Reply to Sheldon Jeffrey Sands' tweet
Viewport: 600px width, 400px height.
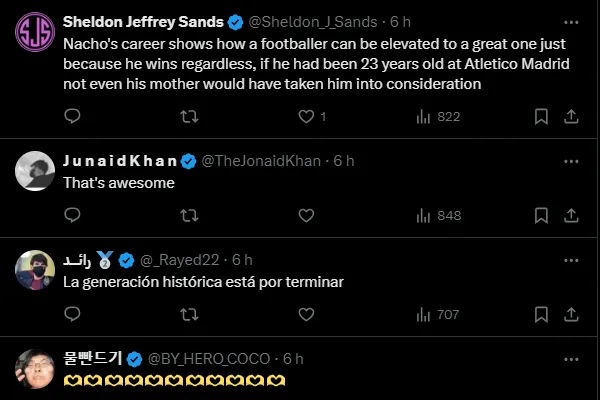[72, 117]
